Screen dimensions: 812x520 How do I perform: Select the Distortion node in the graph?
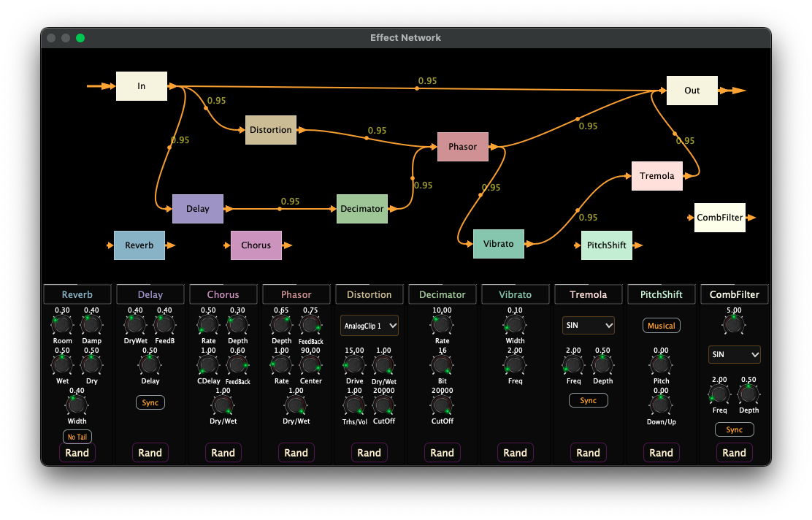tap(271, 130)
